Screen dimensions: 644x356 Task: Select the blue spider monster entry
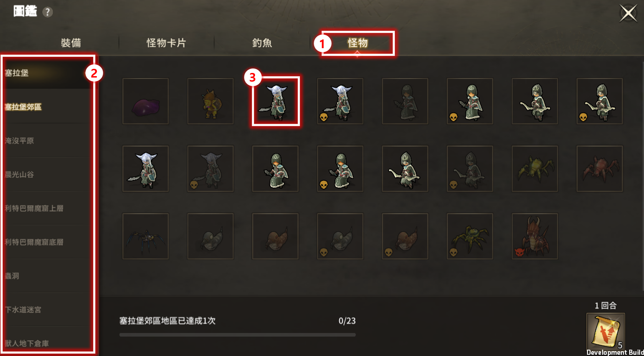click(145, 236)
